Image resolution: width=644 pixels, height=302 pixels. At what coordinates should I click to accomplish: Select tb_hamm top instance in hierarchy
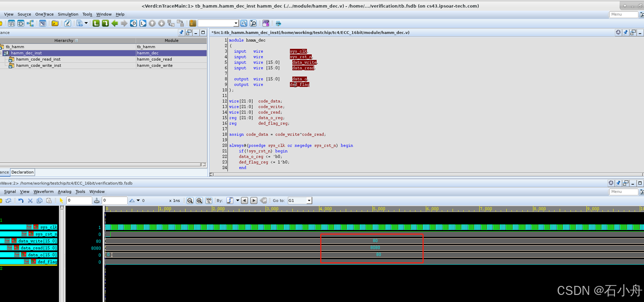[x=15, y=47]
